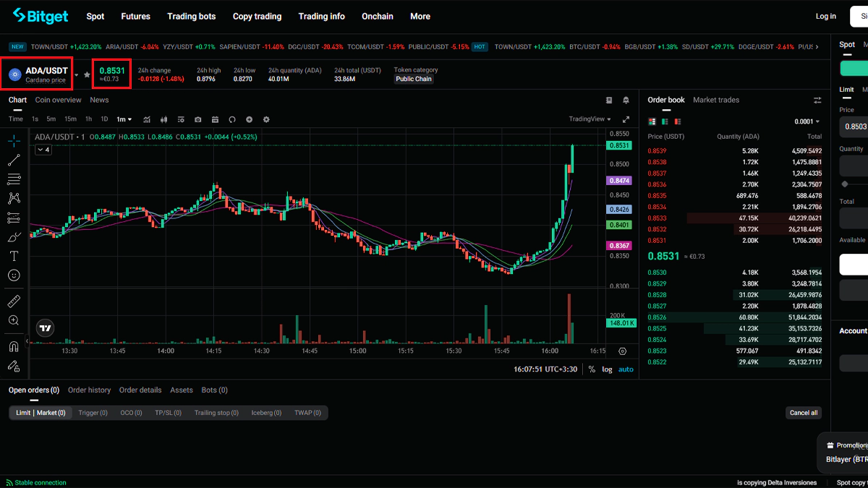This screenshot has width=868, height=488.
Task: Select the crosshair cursor tool
Action: tap(14, 140)
